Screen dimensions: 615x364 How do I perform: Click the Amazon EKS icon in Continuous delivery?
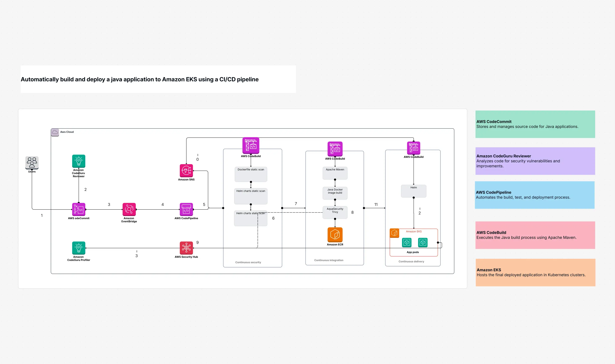[x=395, y=233]
